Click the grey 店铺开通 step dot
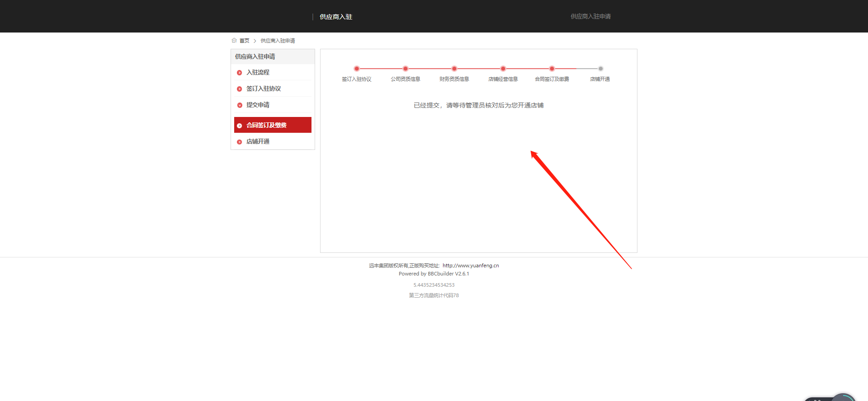Image resolution: width=868 pixels, height=401 pixels. click(600, 69)
